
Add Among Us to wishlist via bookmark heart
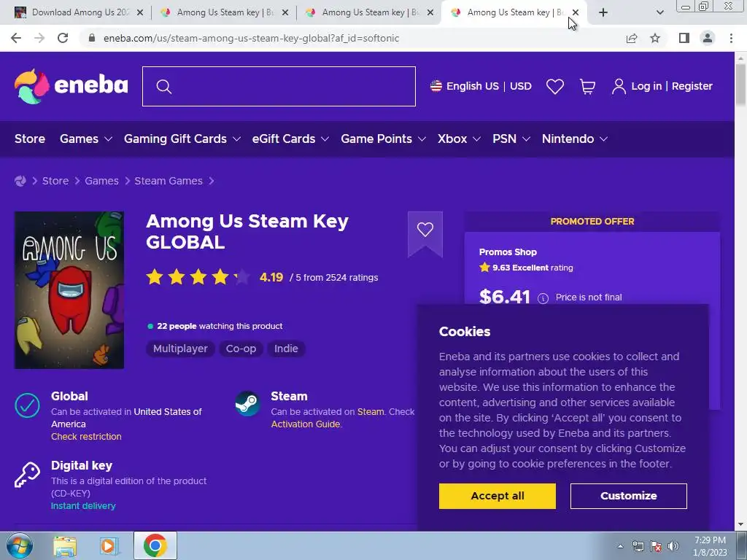tap(425, 230)
